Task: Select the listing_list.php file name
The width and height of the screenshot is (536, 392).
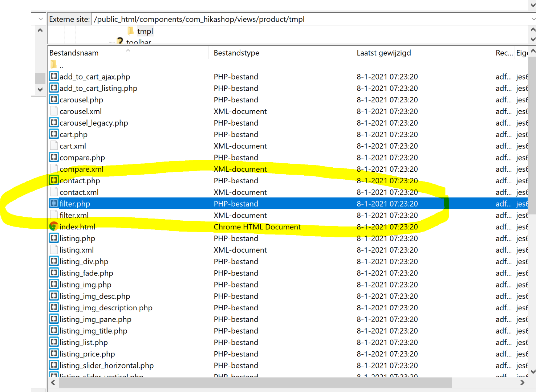Action: pyautogui.click(x=84, y=343)
